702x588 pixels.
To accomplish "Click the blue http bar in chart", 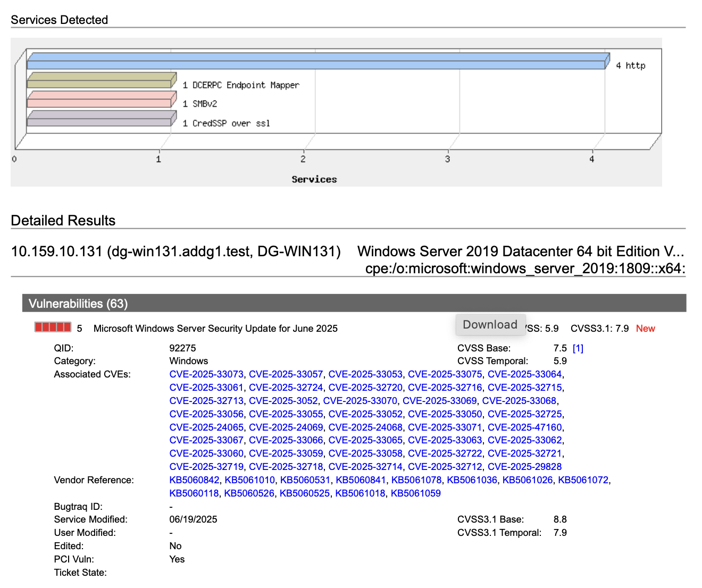I will [317, 61].
